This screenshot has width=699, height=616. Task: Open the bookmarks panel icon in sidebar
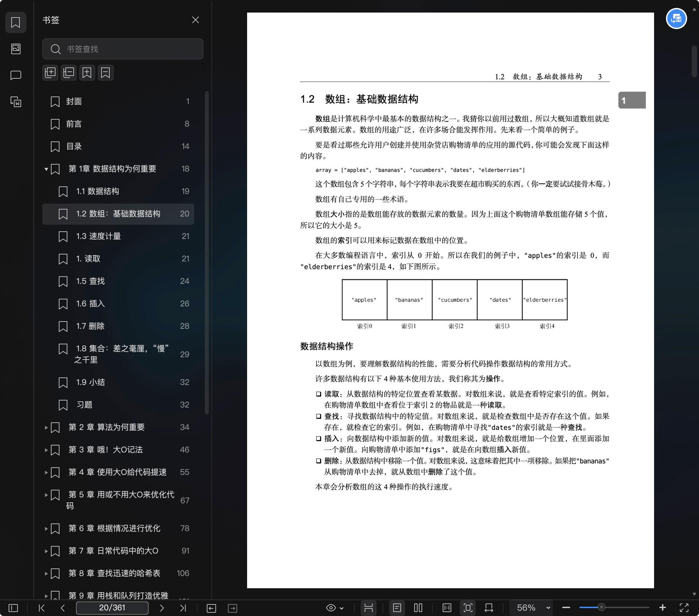(16, 22)
